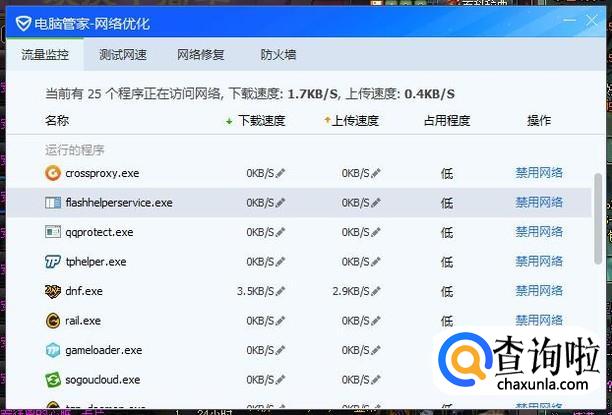Edit download limit pencil for sogoucloud.exe
This screenshot has height=415, width=612.
[280, 379]
